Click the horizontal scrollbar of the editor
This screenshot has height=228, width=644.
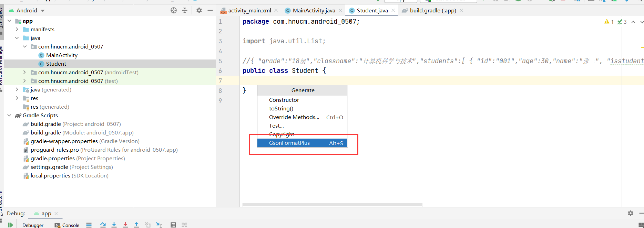pyautogui.click(x=332, y=205)
